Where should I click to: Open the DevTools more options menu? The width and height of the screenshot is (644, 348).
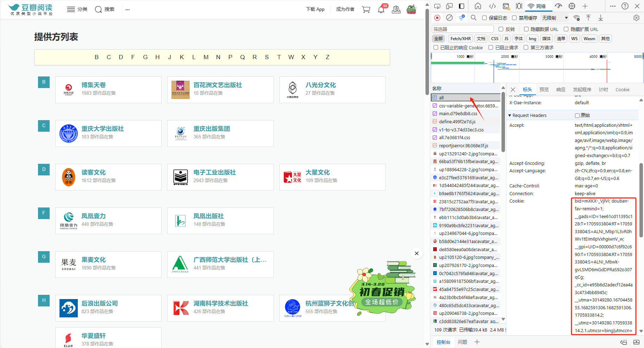(x=613, y=6)
